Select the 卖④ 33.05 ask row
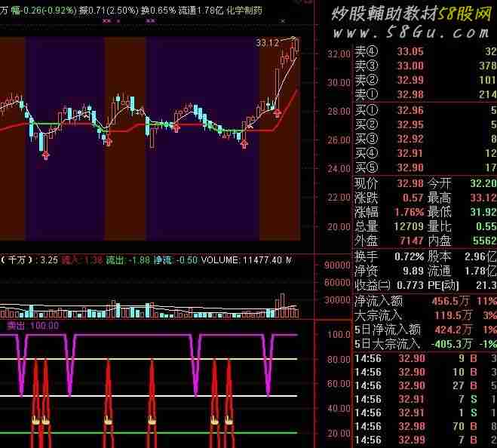Screen dimensions: 497x448 point(425,51)
